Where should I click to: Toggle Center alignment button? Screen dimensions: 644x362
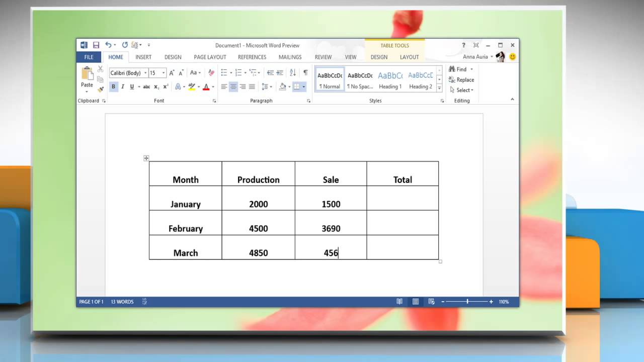233,87
